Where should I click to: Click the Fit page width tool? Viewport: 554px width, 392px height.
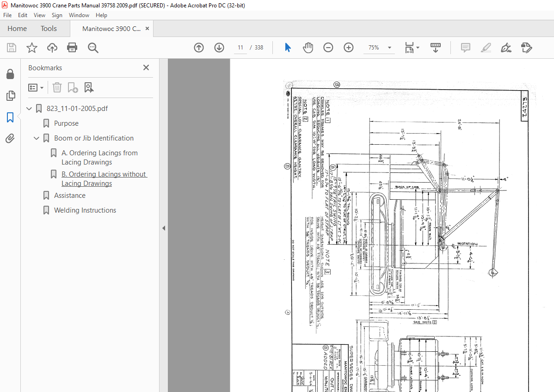click(x=409, y=48)
